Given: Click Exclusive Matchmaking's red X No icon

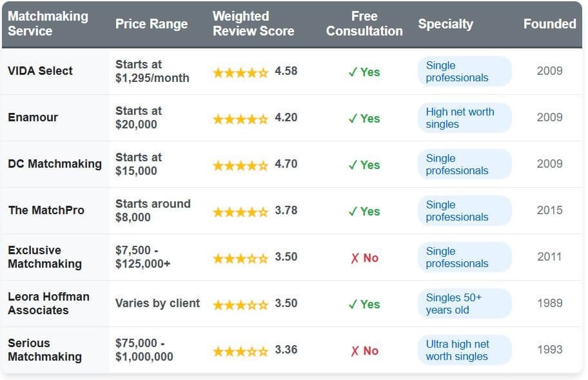Looking at the screenshot, I should 364,258.
